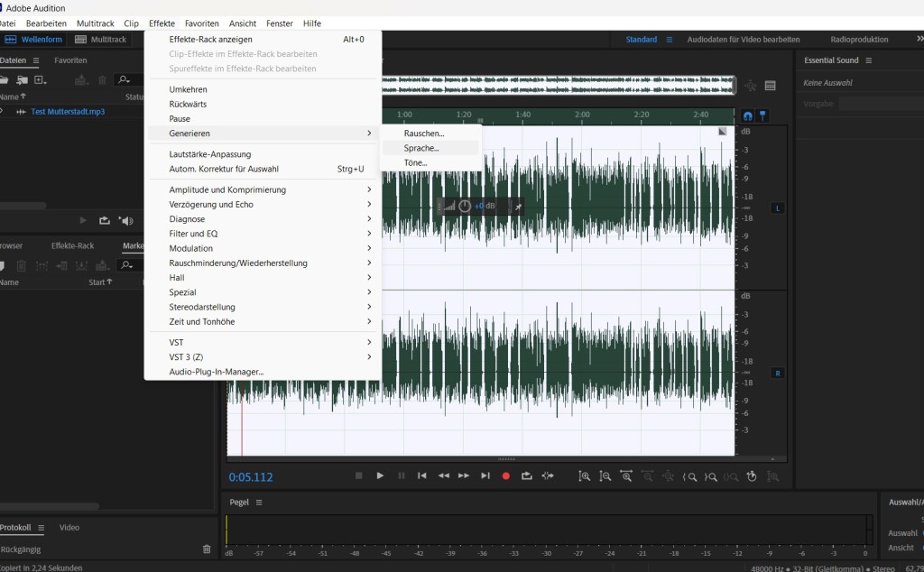
Task: Click the zoom in amplitude icon
Action: point(585,475)
